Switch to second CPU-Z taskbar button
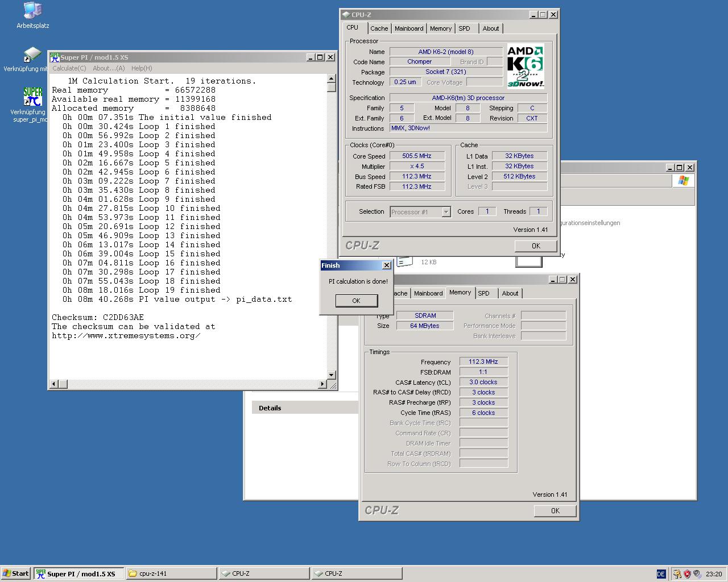 (x=357, y=573)
